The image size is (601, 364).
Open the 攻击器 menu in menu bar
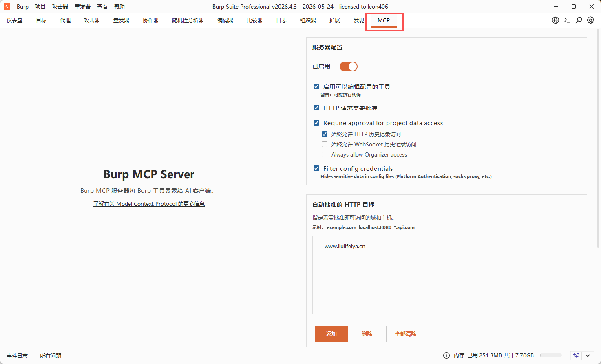pos(60,7)
